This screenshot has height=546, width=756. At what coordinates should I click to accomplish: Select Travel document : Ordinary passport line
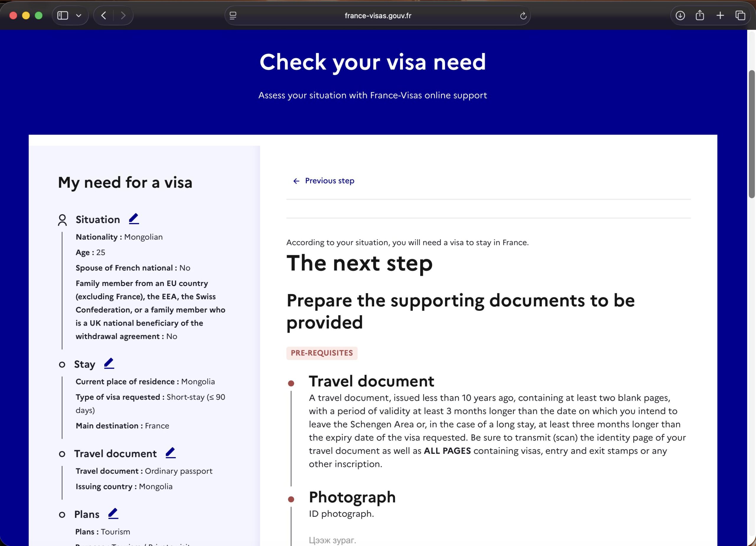pos(144,471)
